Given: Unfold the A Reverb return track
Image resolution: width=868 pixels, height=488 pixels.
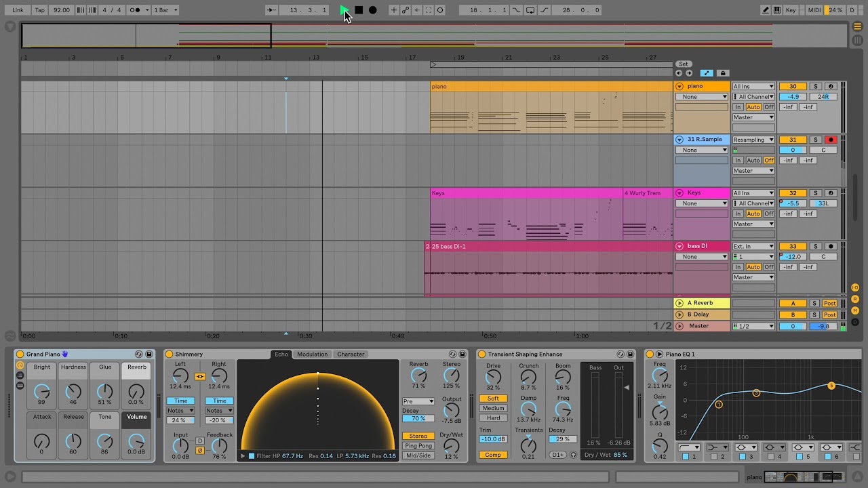Looking at the screenshot, I should 679,303.
